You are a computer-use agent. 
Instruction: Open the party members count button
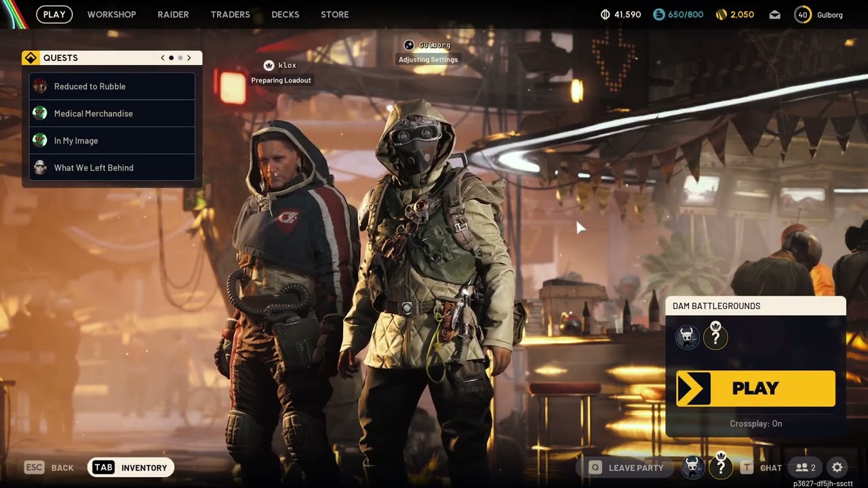(805, 467)
